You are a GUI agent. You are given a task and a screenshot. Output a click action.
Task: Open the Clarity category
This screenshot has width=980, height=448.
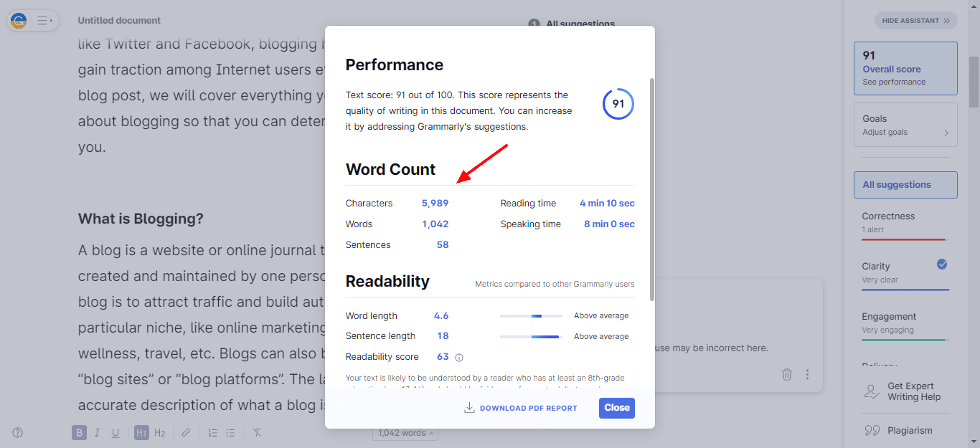[905, 274]
